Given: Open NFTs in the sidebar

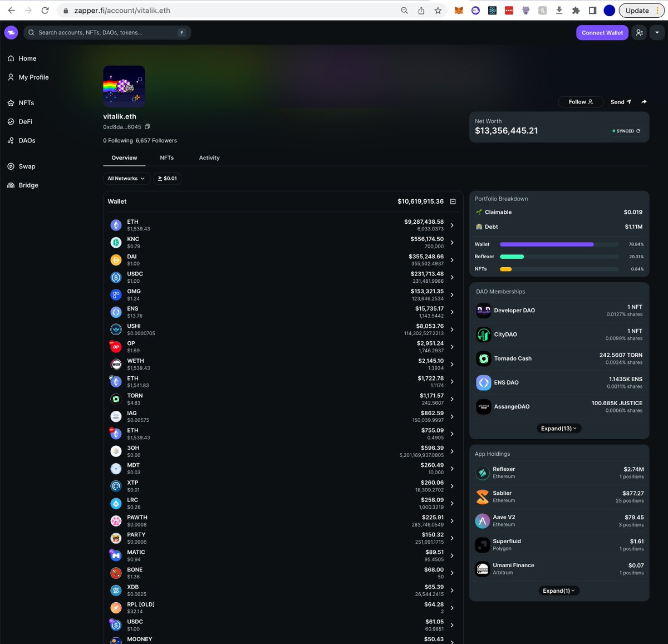Looking at the screenshot, I should [x=21, y=103].
